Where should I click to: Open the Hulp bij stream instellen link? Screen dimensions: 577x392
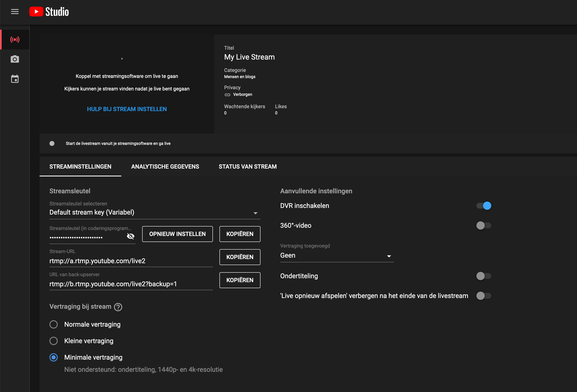[x=127, y=109]
